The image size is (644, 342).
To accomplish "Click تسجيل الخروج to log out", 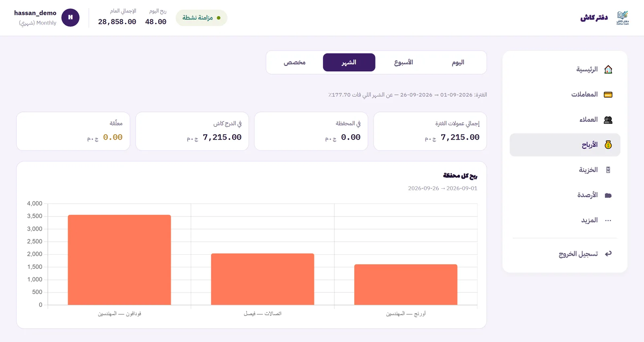I will point(565,253).
